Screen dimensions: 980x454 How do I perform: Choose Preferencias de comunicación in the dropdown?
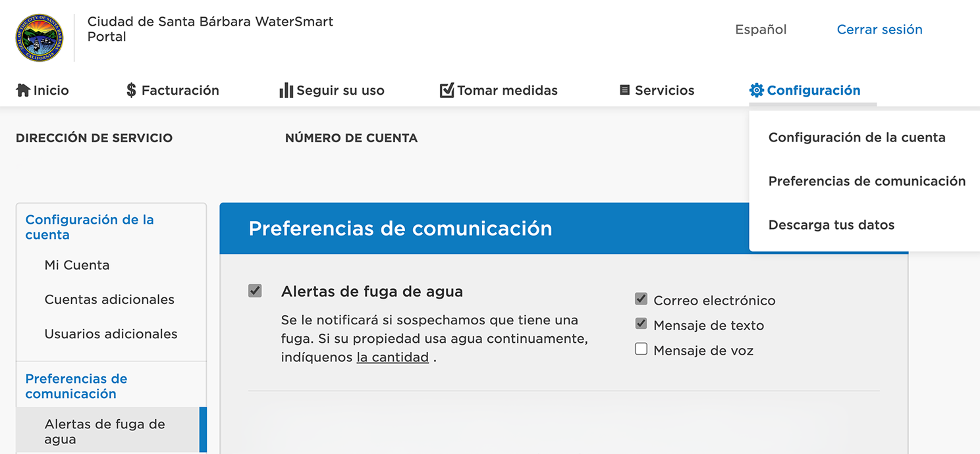[x=866, y=181]
